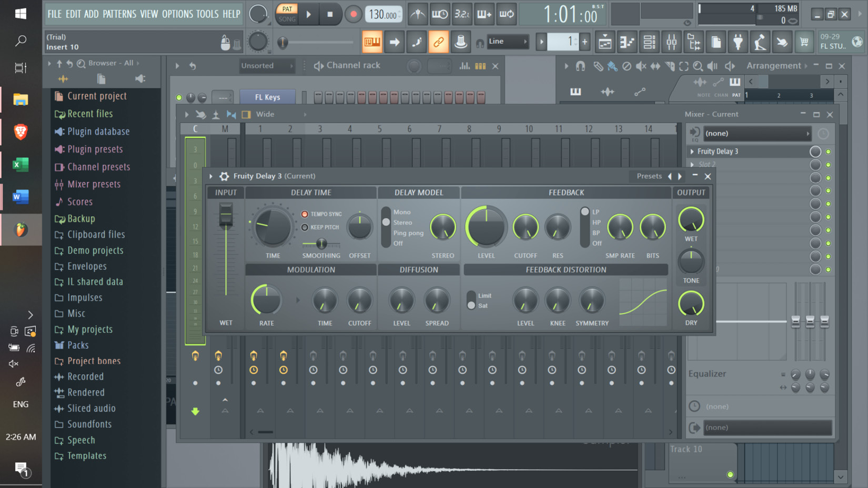Open the Line snap dropdown

point(508,42)
